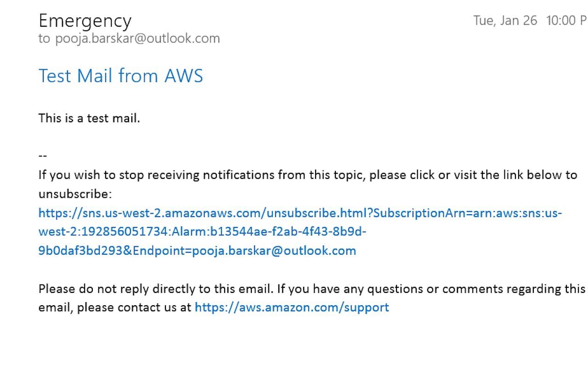Click the "Please do not reply directly" sentence
Viewport: 588px width, 365px height.
pos(156,289)
